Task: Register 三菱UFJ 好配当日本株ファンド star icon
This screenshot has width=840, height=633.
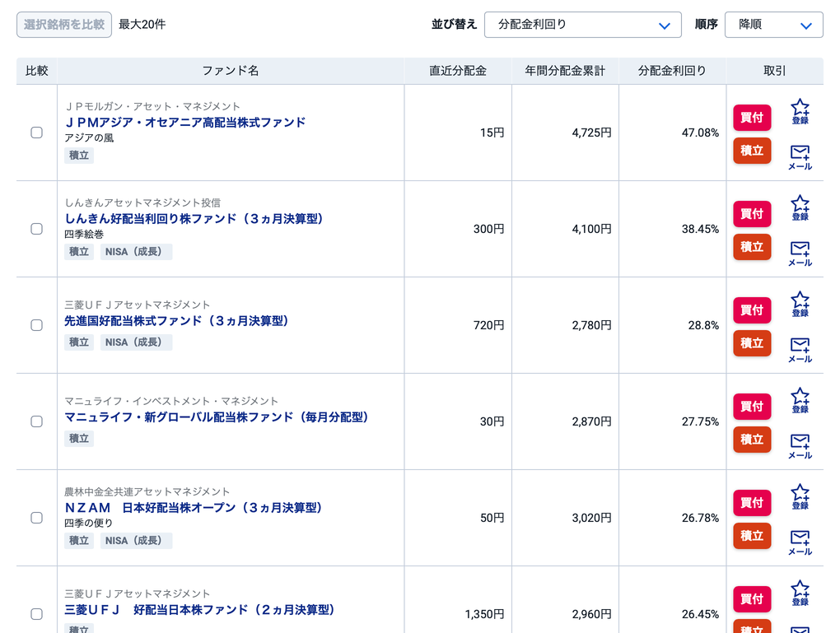Action: [800, 593]
